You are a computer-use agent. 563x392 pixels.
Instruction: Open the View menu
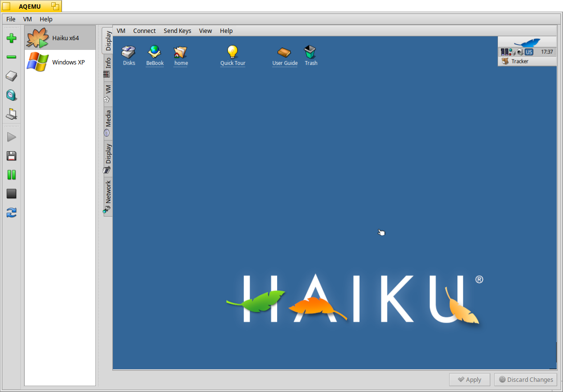[x=205, y=31]
